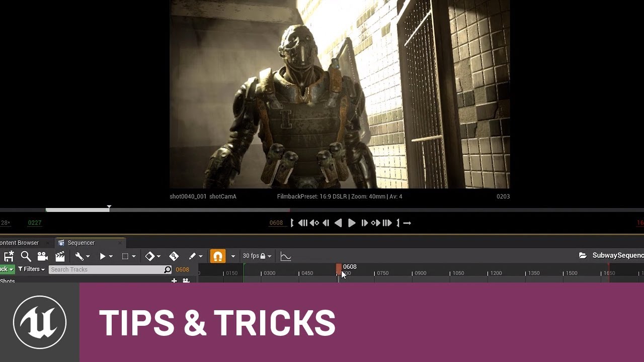
Task: Step one frame backward
Action: 326,223
